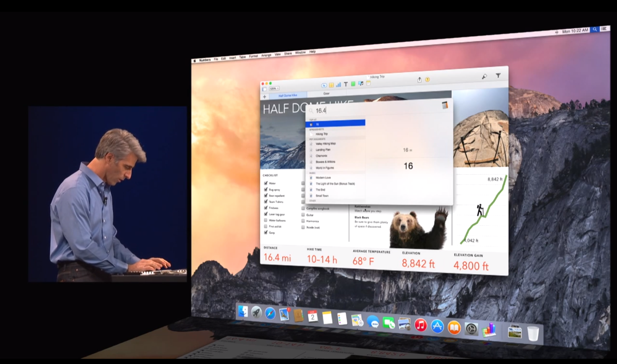This screenshot has width=617, height=364.
Task: Open the Help menu
Action: click(x=313, y=52)
